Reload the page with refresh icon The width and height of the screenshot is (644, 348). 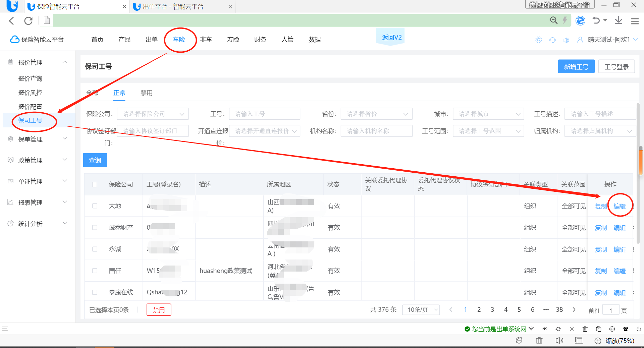coord(29,21)
